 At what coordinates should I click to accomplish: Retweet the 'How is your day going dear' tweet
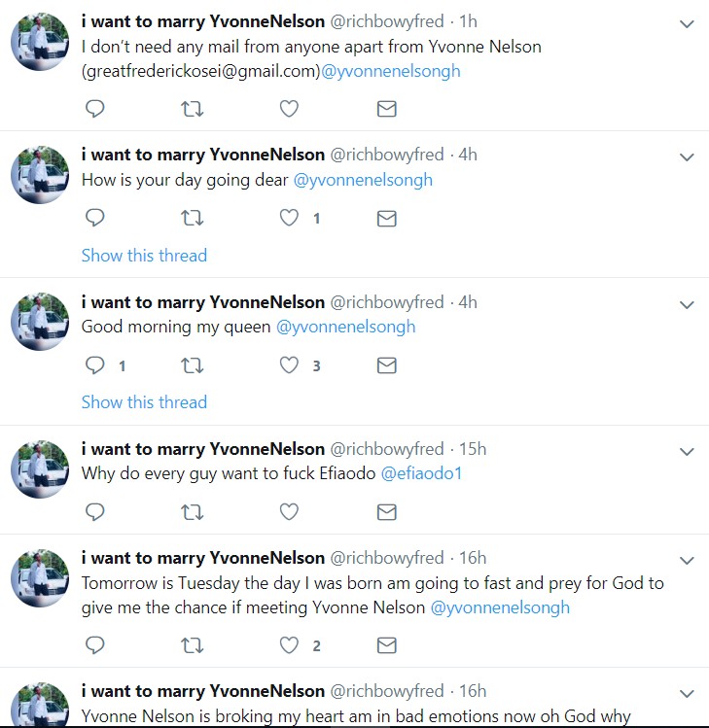tap(192, 218)
